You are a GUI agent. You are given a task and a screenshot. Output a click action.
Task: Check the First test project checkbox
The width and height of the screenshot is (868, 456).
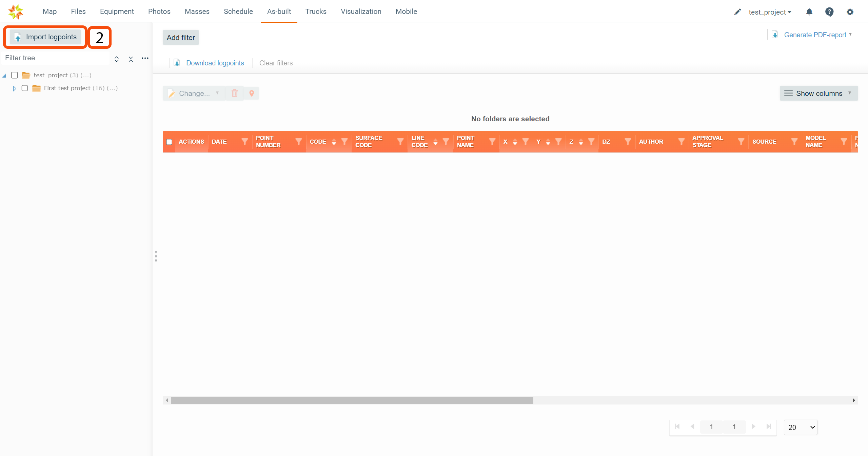[x=25, y=88]
